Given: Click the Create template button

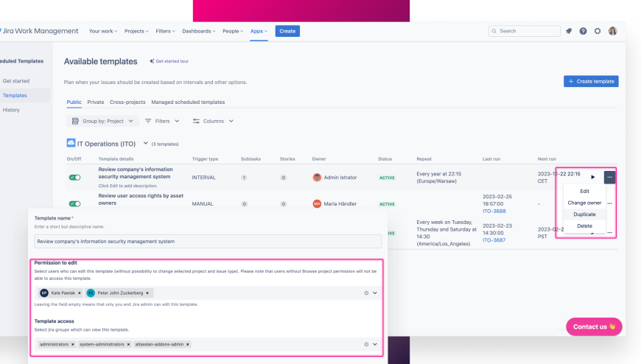Looking at the screenshot, I should click(x=591, y=81).
